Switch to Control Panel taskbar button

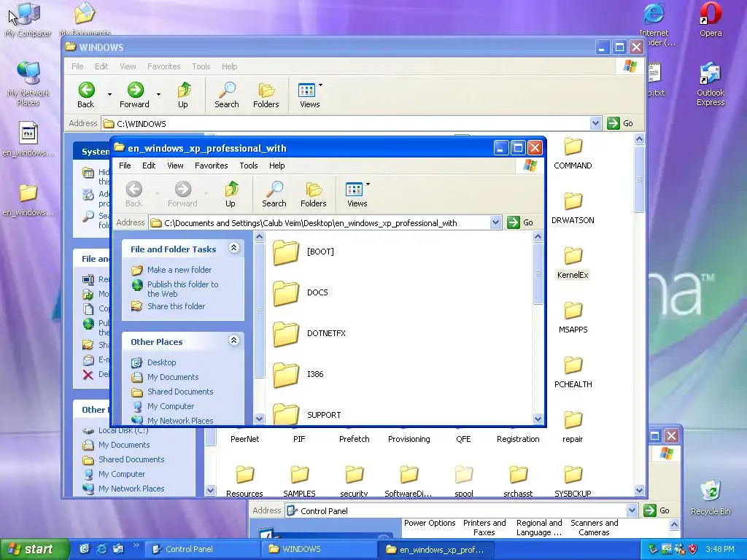click(x=201, y=549)
